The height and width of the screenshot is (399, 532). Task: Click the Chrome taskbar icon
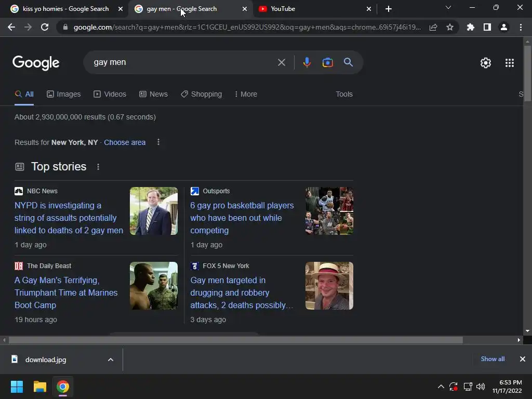point(63,387)
